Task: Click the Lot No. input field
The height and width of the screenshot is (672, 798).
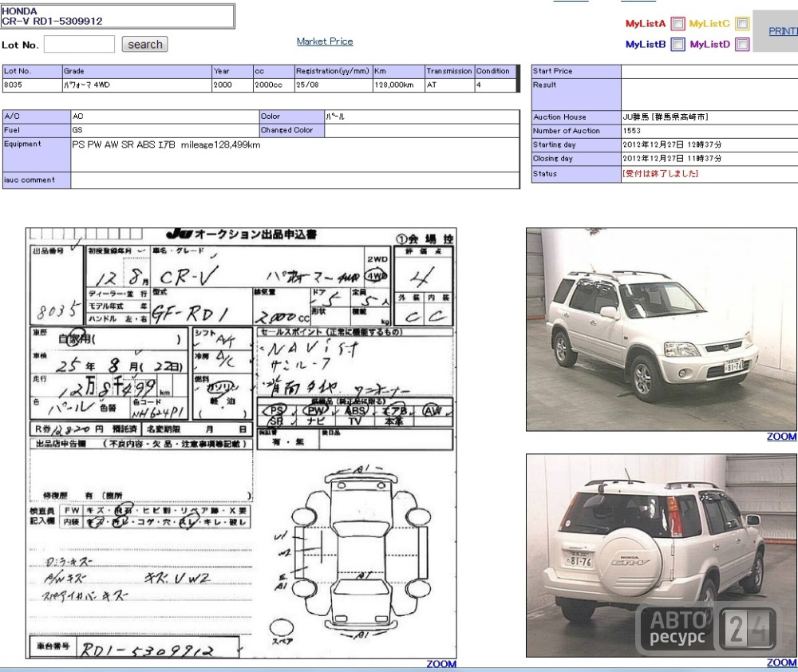Action: (79, 44)
